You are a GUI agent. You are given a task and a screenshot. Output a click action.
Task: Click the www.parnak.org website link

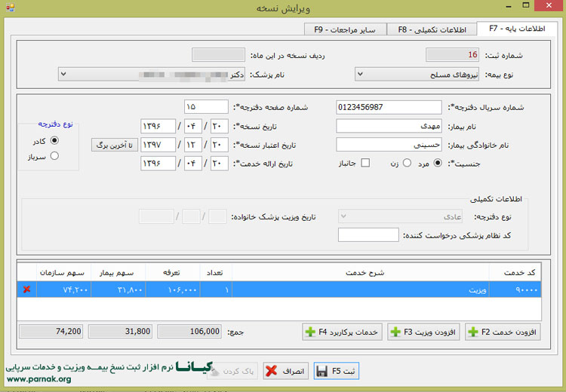click(x=38, y=380)
